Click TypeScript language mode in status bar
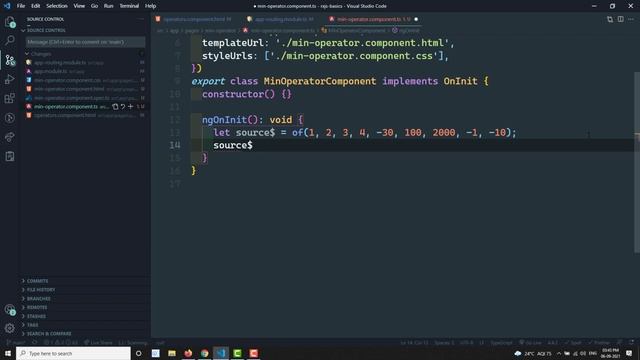This screenshot has width=640, height=360. [501, 342]
